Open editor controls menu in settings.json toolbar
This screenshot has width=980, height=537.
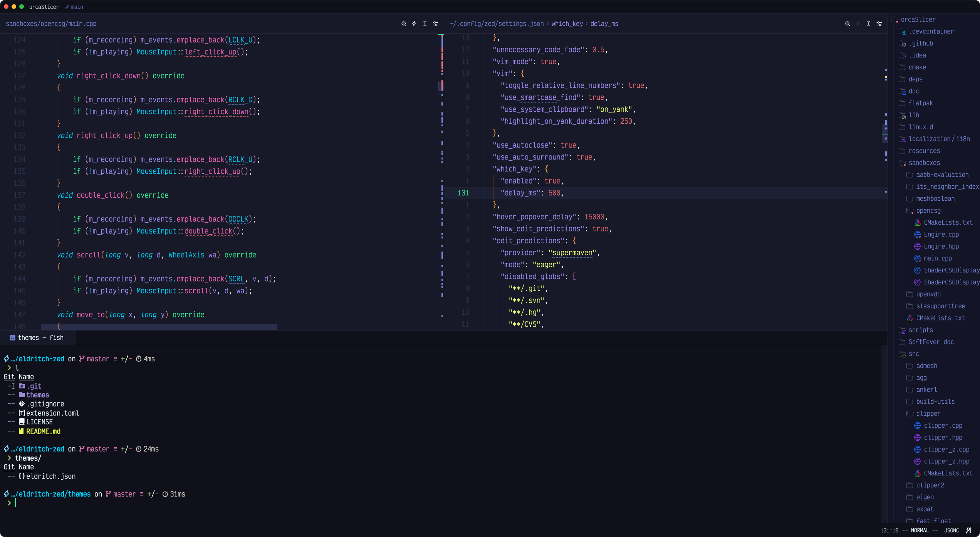(879, 23)
